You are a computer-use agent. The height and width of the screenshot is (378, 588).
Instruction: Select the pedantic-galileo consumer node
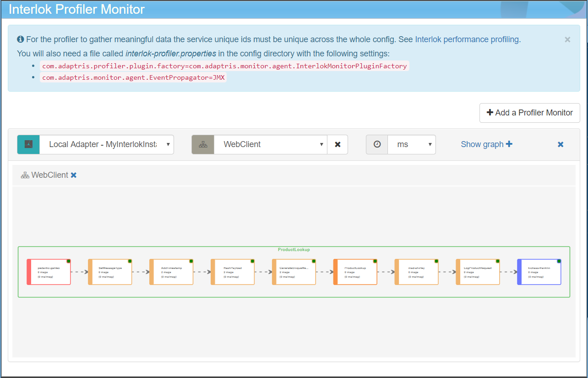click(49, 272)
